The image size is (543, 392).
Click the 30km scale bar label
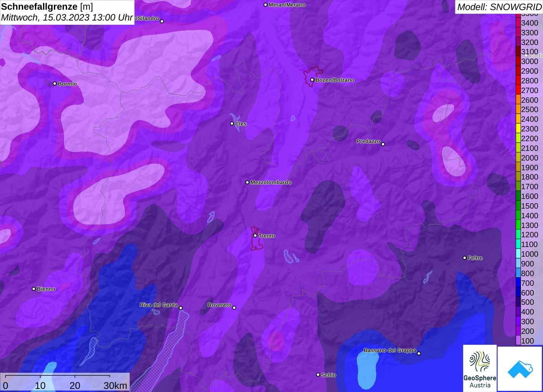coord(115,385)
